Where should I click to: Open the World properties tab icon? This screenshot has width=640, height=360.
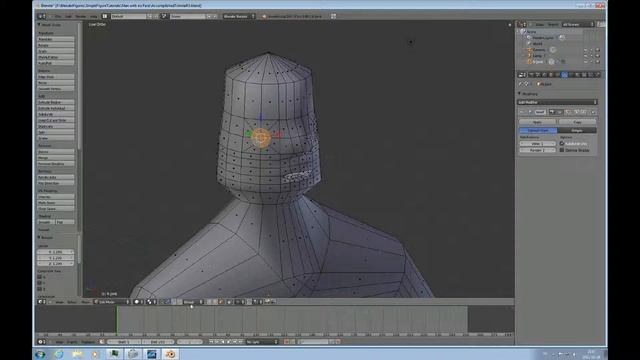(x=544, y=75)
